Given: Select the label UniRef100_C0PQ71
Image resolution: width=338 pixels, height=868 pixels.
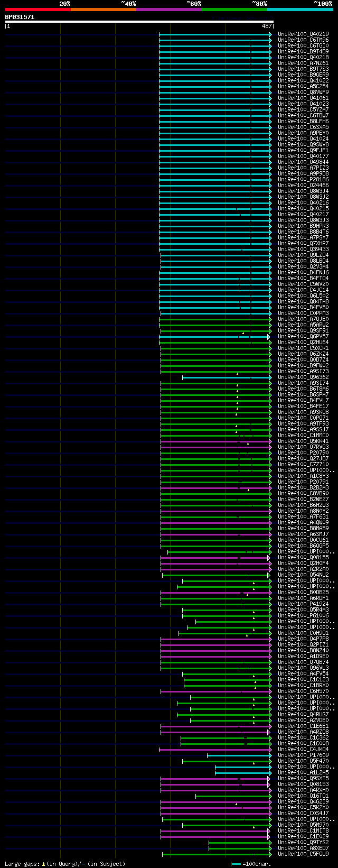Looking at the screenshot, I should [303, 418].
